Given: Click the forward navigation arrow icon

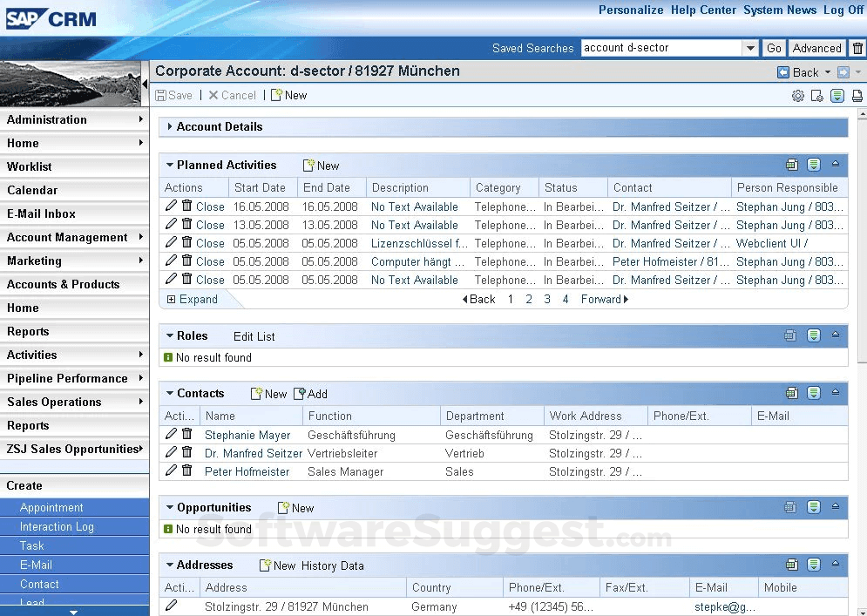Looking at the screenshot, I should coord(843,72).
